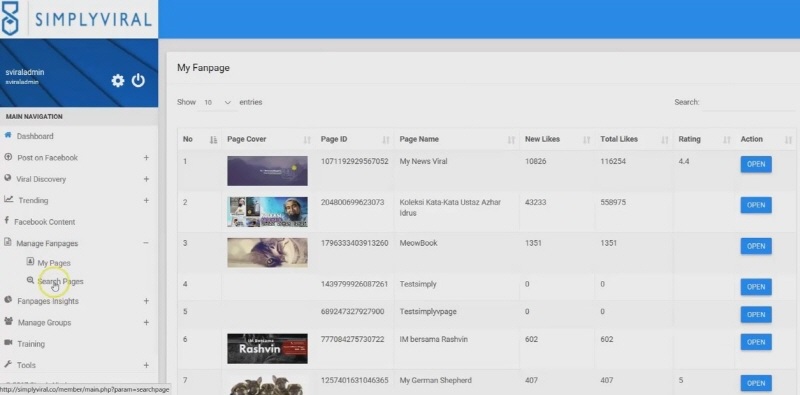Sort by Action column sort icon
This screenshot has height=395, width=800.
tap(789, 140)
